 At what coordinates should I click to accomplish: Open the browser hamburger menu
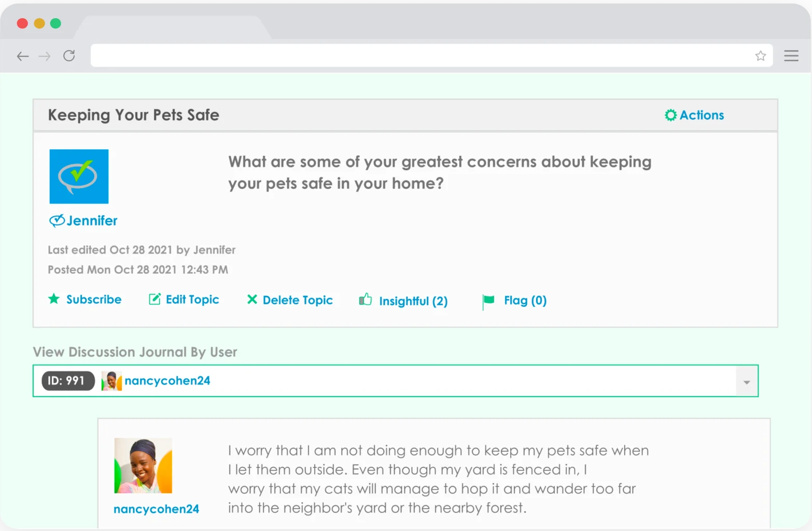(791, 55)
